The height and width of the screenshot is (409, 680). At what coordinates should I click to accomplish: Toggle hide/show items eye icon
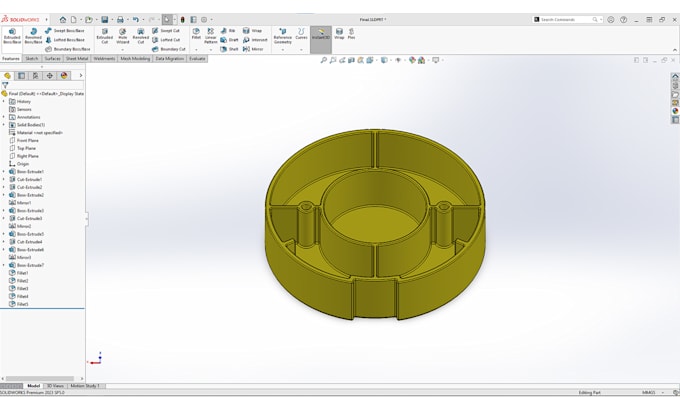[398, 60]
